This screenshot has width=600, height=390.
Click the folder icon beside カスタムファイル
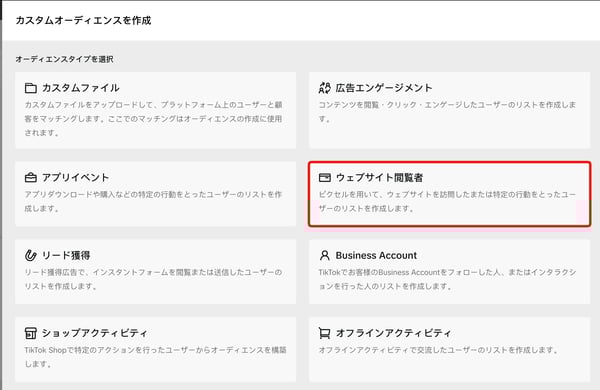click(31, 88)
